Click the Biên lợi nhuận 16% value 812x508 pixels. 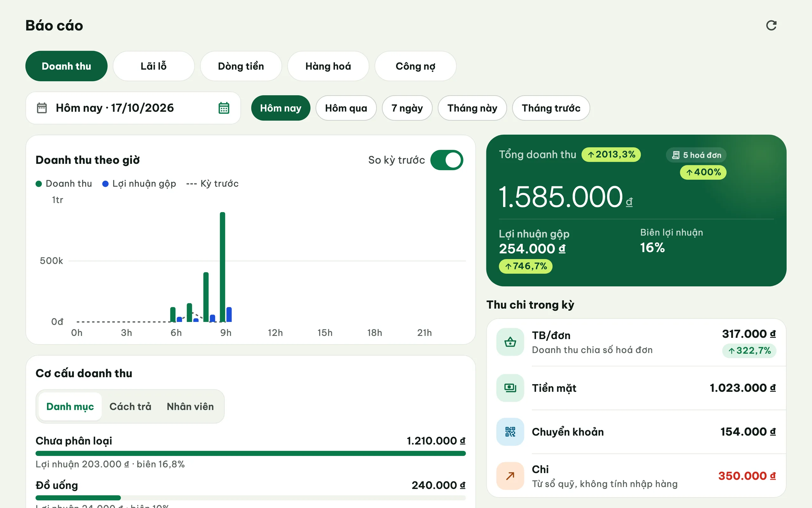652,248
